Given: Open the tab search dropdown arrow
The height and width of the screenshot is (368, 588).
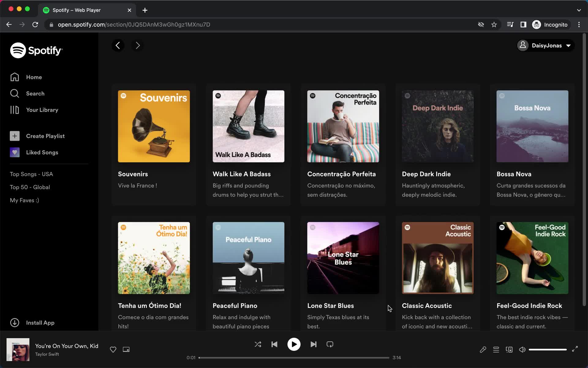Looking at the screenshot, I should click(x=579, y=10).
